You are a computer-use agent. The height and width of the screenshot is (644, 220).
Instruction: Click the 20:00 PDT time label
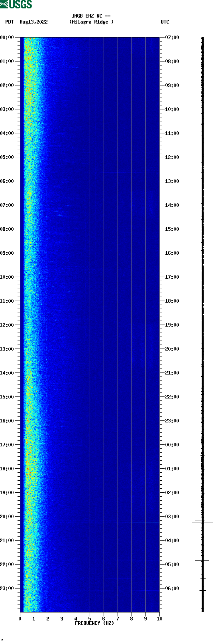click(7, 517)
